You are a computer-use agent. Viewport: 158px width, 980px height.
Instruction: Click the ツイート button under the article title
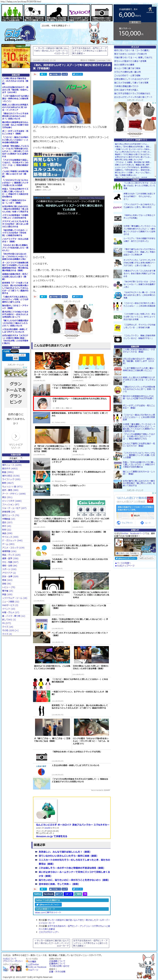[77, 74]
